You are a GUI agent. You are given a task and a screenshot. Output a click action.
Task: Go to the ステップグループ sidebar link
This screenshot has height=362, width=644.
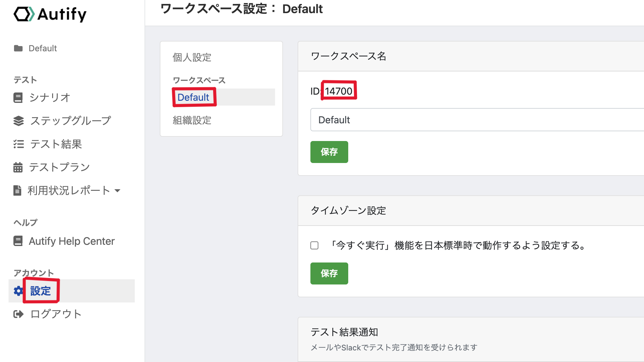click(x=70, y=121)
